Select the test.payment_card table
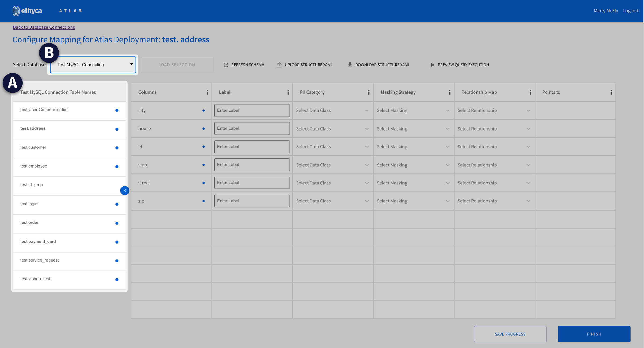 [x=38, y=241]
